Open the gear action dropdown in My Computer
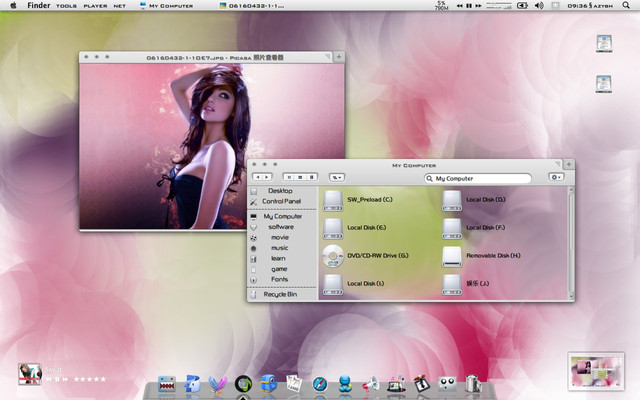The width and height of the screenshot is (640, 400). point(556,177)
